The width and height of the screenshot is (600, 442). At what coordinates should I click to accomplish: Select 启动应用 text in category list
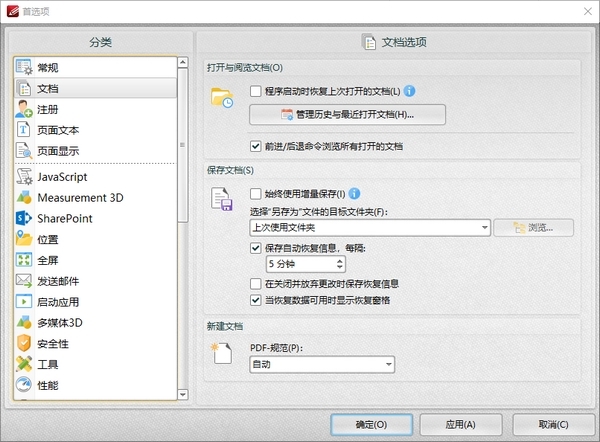(58, 302)
